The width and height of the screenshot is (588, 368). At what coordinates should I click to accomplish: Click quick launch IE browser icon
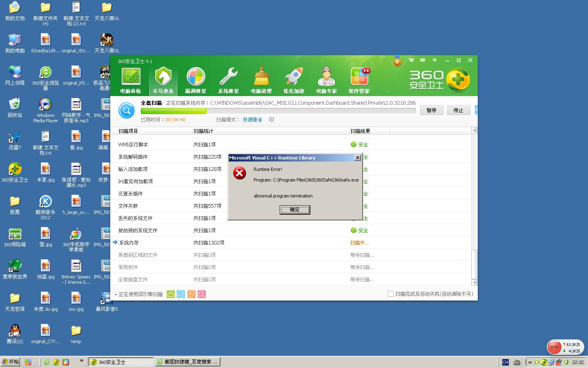tap(47, 362)
